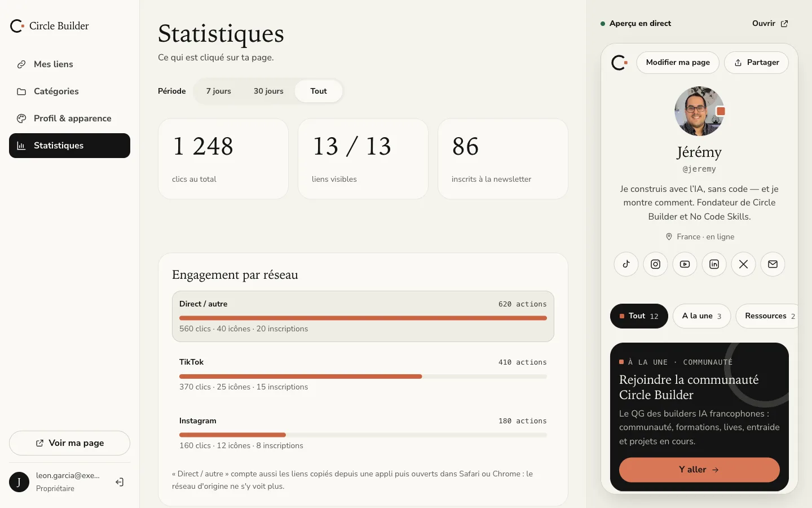Click the share icon on Partager button
This screenshot has height=508, width=812.
[738, 63]
